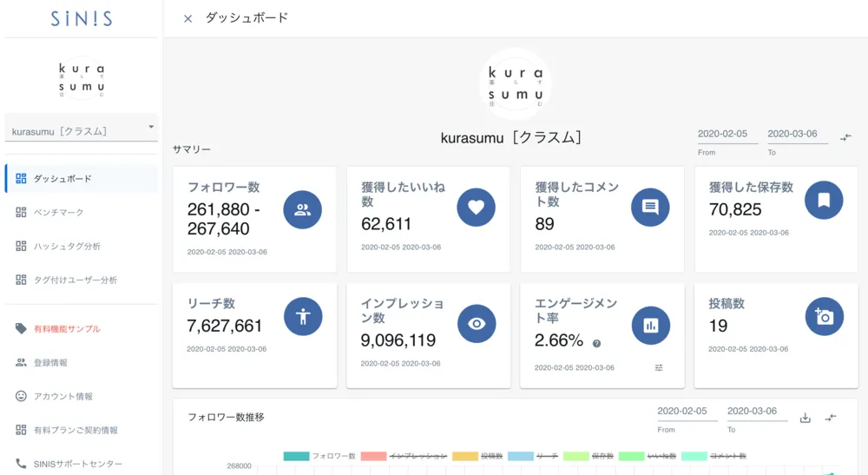The width and height of the screenshot is (868, 475).
Task: Click the phone icon beside SINISサポートセンター
Action: pos(21,464)
